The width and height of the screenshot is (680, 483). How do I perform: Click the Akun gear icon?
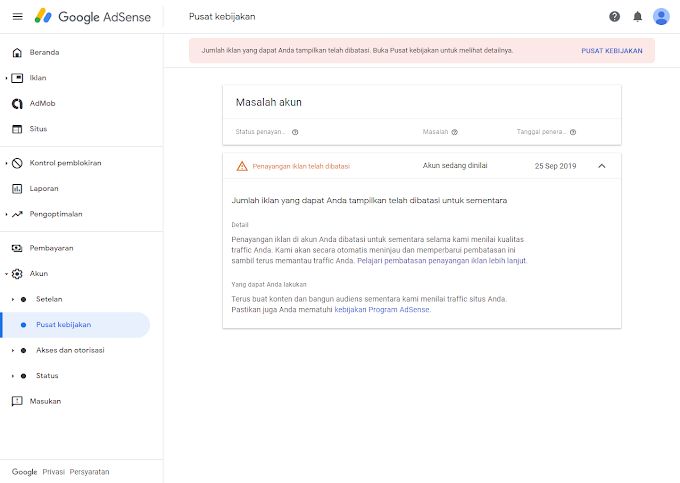pos(17,274)
